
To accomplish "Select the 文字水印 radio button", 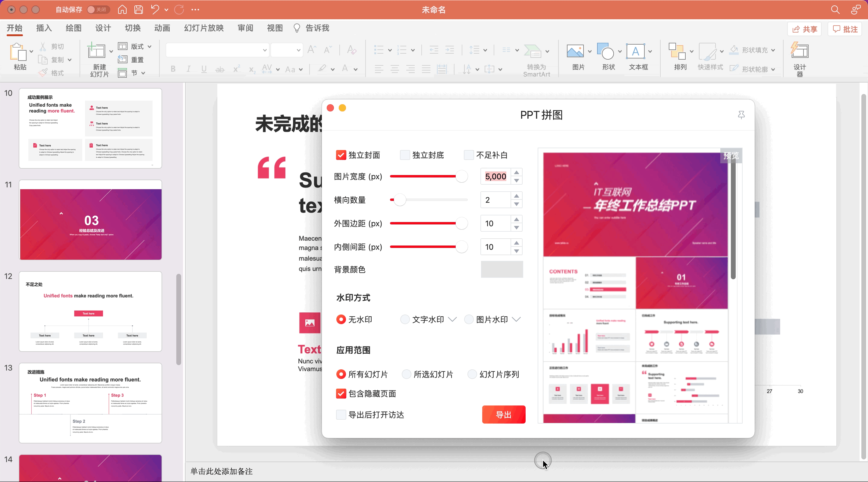I will point(405,319).
